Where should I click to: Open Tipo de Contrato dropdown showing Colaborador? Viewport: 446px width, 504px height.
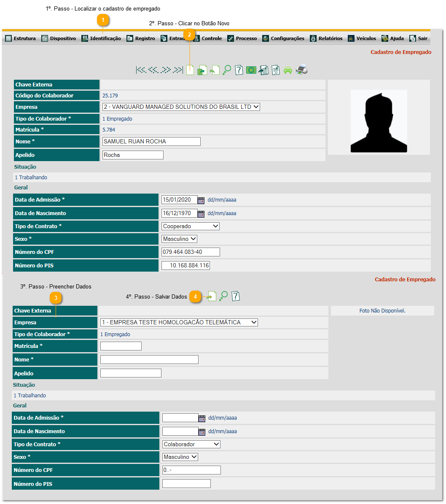(191, 445)
